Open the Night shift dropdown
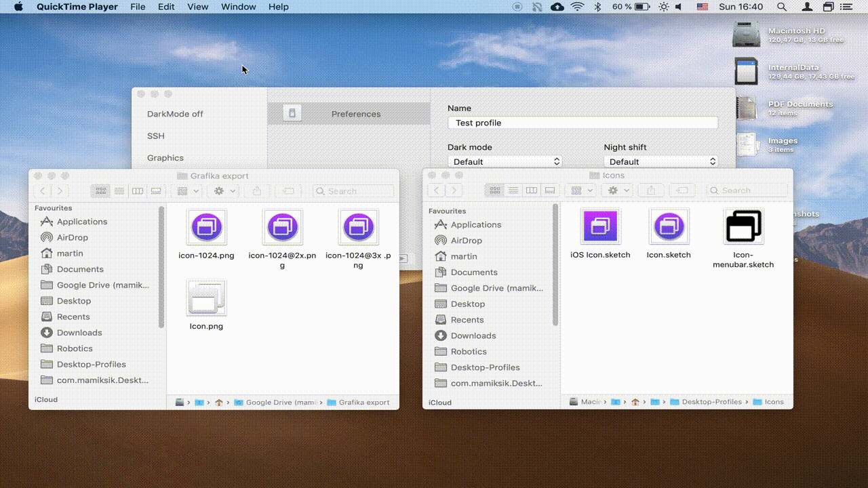 pos(660,161)
